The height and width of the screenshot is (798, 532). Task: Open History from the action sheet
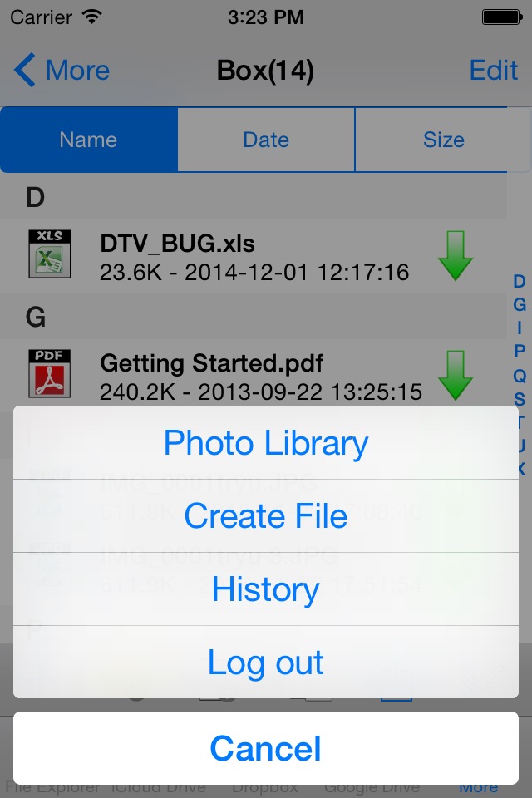pos(266,589)
